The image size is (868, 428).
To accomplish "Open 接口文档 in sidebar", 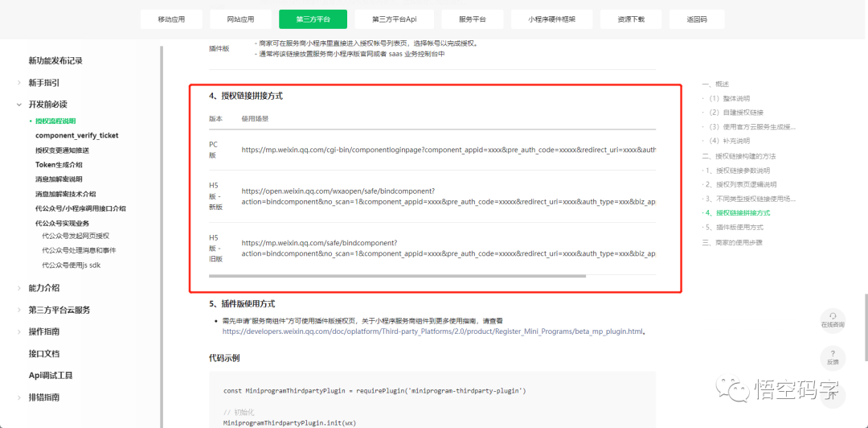I will click(x=43, y=354).
